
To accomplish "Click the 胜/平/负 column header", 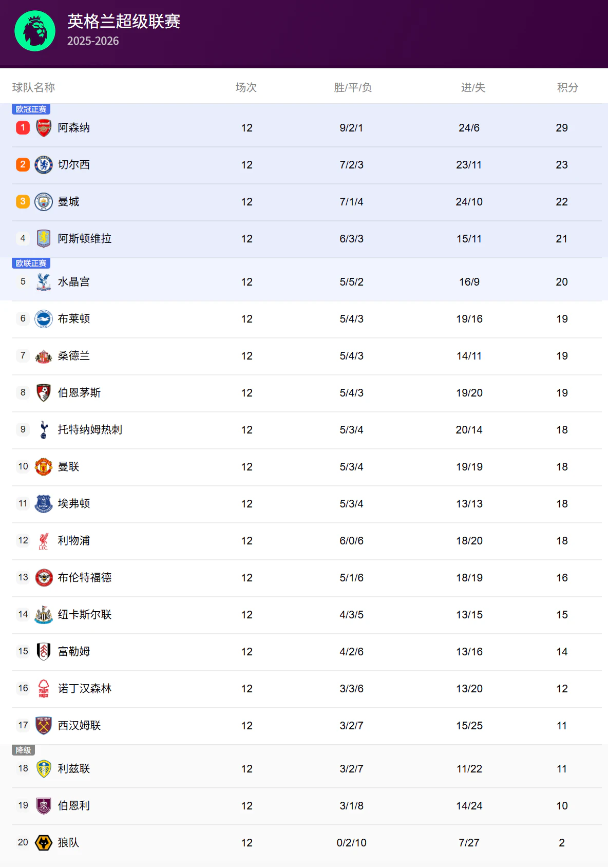I will tap(352, 87).
